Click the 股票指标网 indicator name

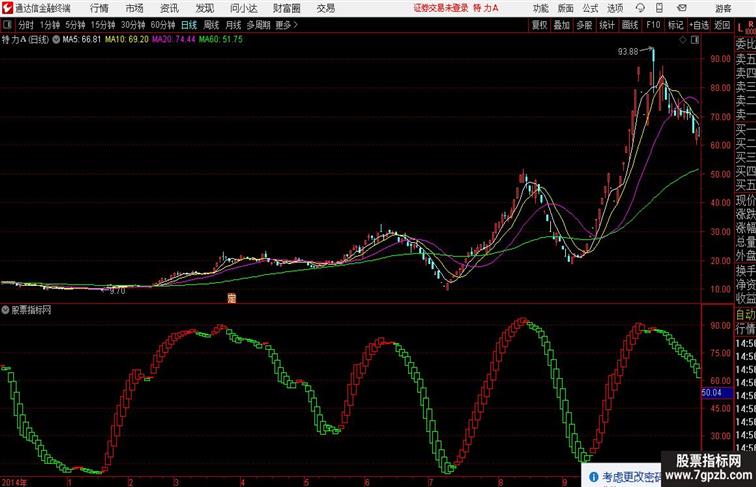point(31,310)
